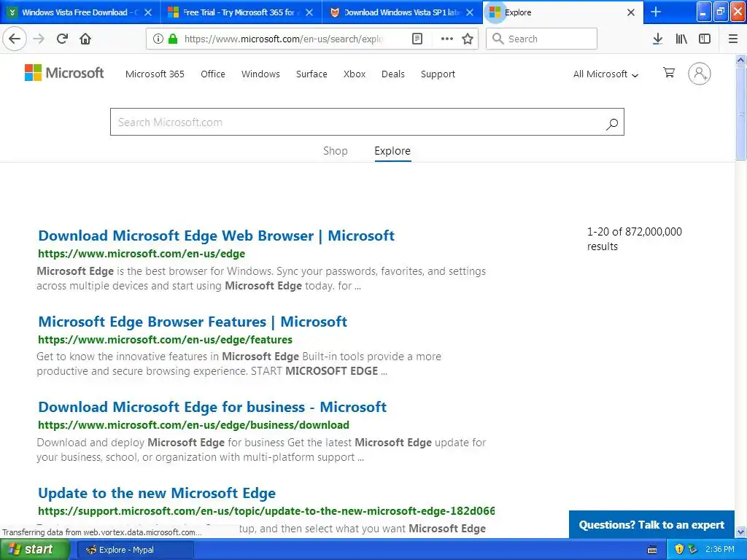Open the Deals nav item
Viewport: 747px width, 560px height.
[x=393, y=74]
